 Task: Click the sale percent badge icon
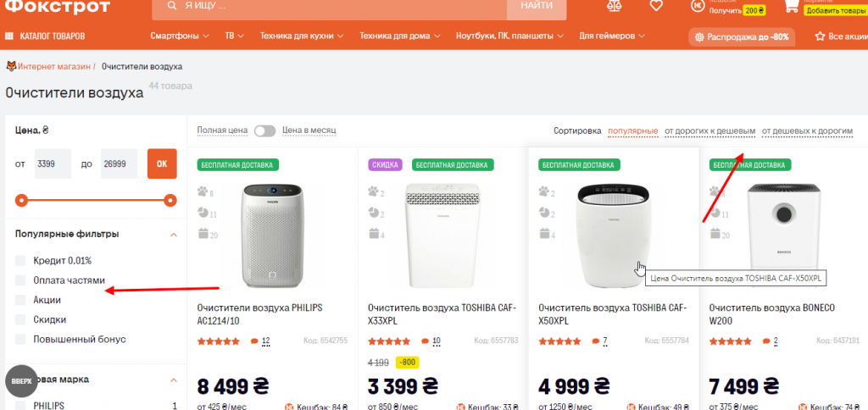click(x=699, y=37)
